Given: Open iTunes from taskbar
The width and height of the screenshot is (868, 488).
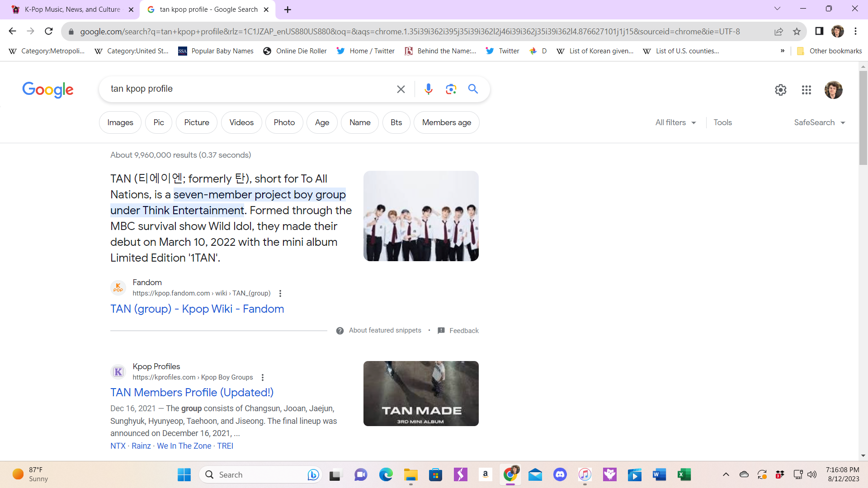Looking at the screenshot, I should click(585, 475).
